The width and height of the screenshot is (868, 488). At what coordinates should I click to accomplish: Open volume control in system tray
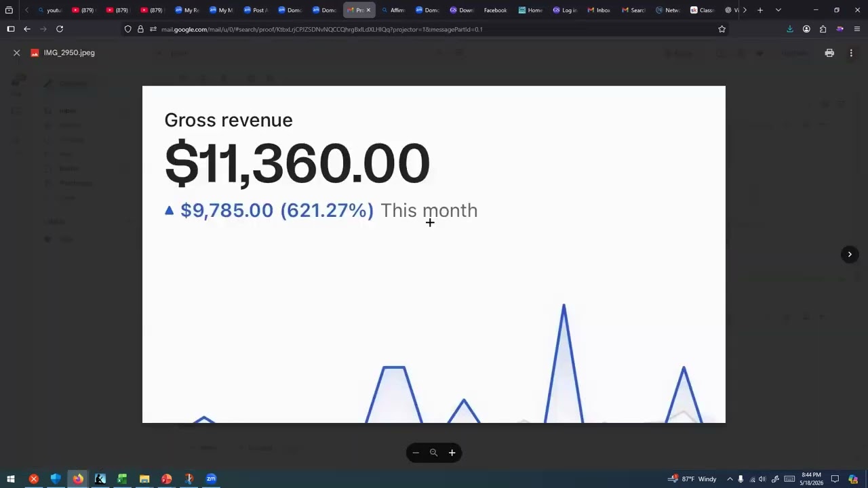click(762, 479)
